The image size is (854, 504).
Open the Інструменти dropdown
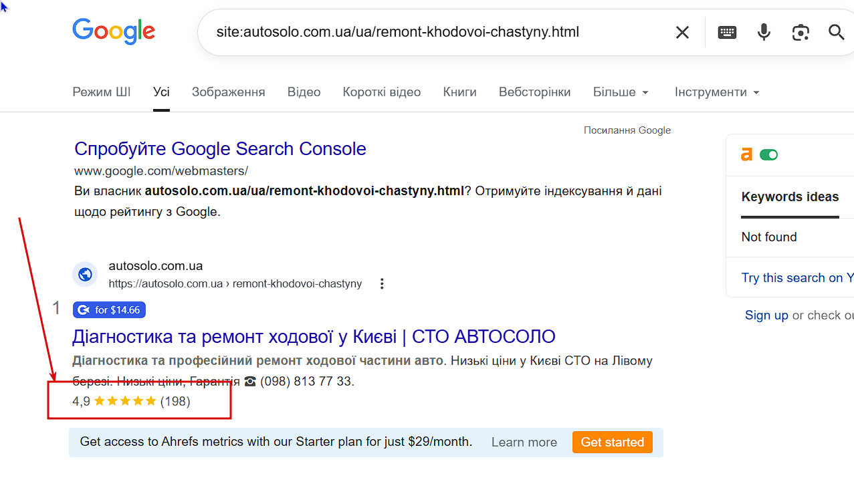pyautogui.click(x=718, y=92)
